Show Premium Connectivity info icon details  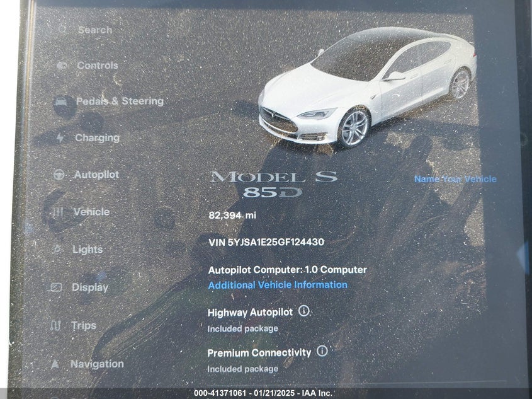coord(322,351)
